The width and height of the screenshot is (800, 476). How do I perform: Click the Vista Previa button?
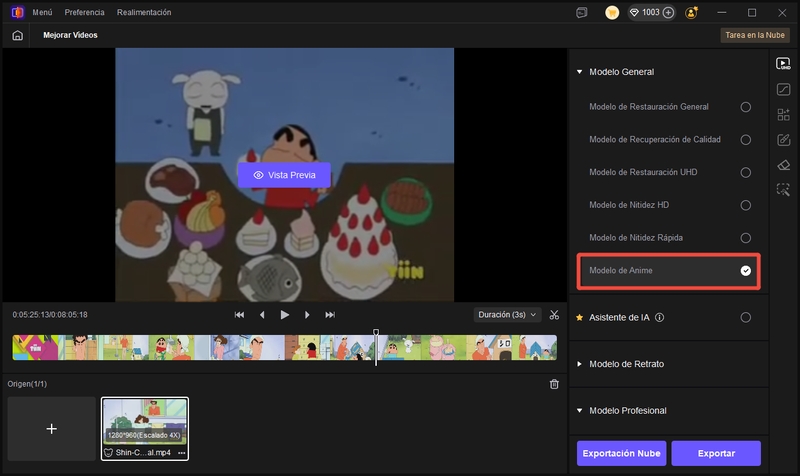coord(284,175)
